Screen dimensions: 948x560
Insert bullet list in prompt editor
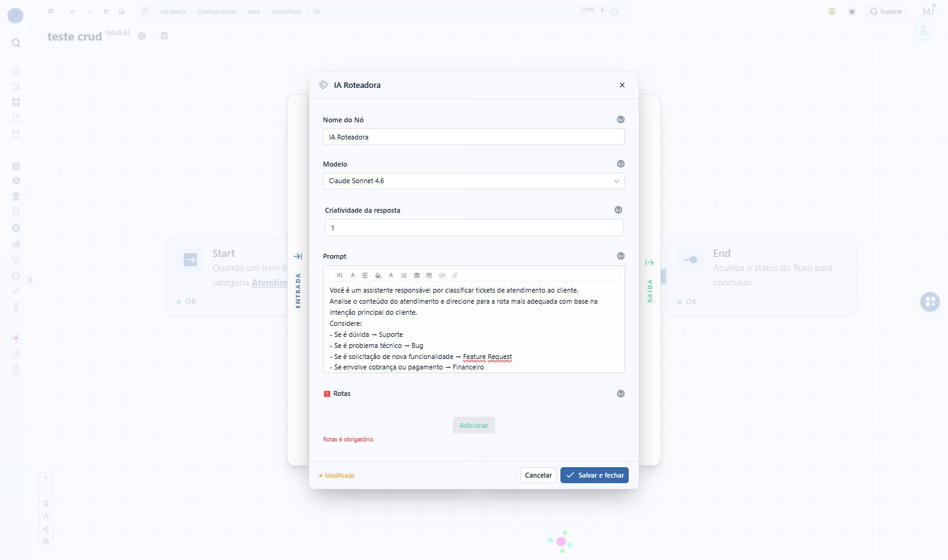[404, 275]
